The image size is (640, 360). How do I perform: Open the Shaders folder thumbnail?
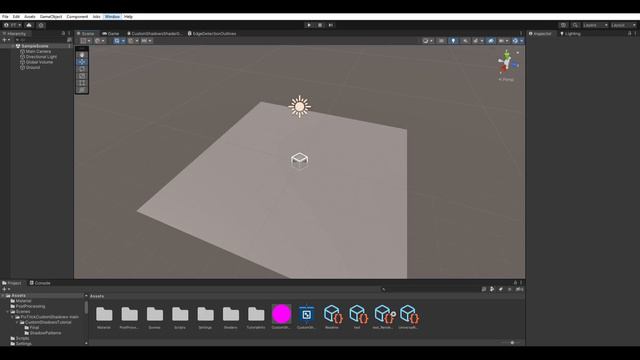(231, 314)
